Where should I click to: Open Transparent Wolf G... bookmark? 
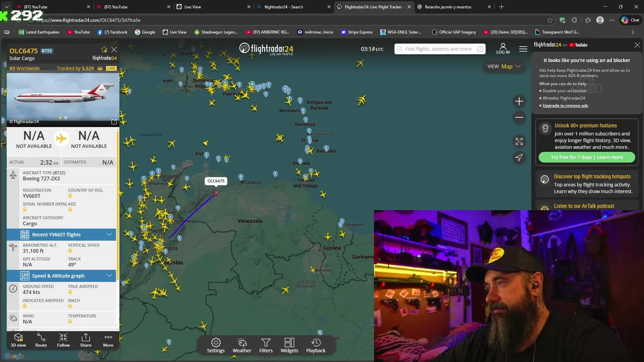coord(556,32)
